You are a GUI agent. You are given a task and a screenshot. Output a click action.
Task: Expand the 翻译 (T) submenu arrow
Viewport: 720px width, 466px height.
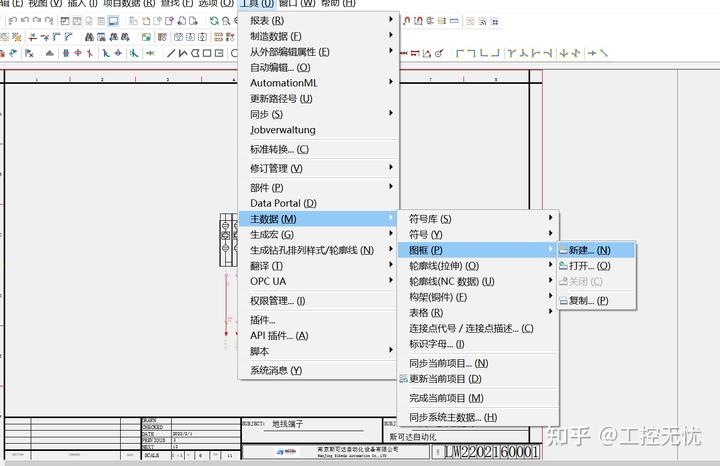[391, 264]
